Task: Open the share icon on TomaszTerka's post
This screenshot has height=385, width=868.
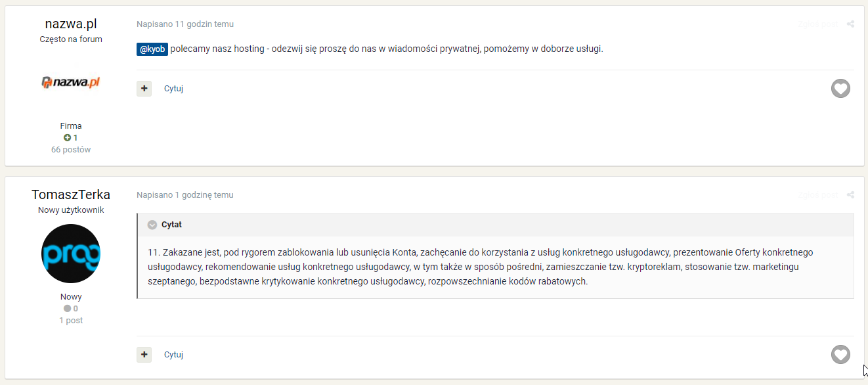Action: 850,195
